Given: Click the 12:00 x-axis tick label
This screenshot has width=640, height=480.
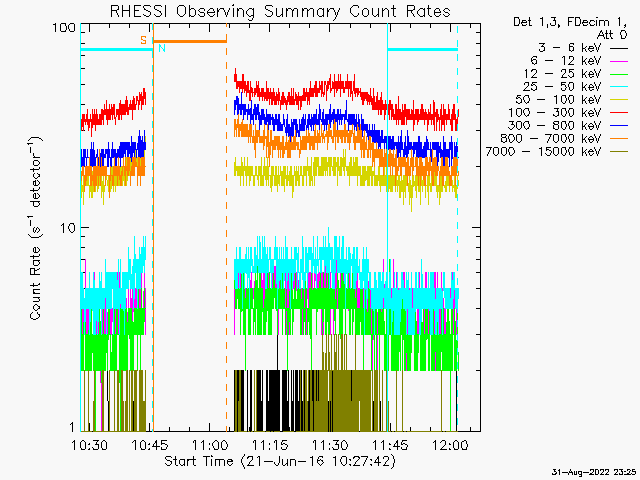Looking at the screenshot, I should click(450, 445).
